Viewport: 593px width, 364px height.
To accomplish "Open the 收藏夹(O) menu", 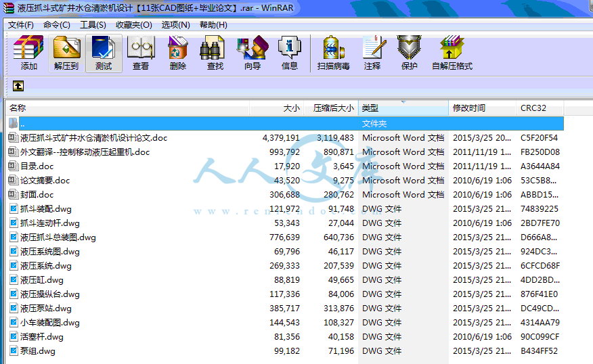I will pyautogui.click(x=134, y=25).
